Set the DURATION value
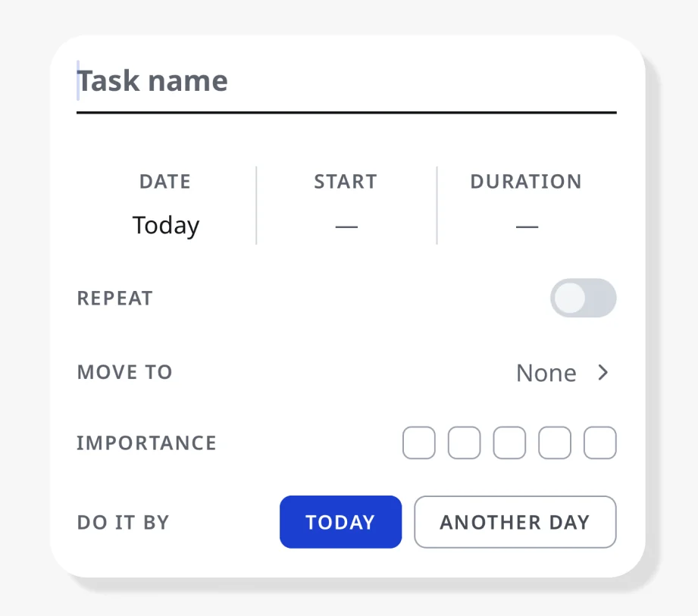698x616 pixels. (x=527, y=227)
